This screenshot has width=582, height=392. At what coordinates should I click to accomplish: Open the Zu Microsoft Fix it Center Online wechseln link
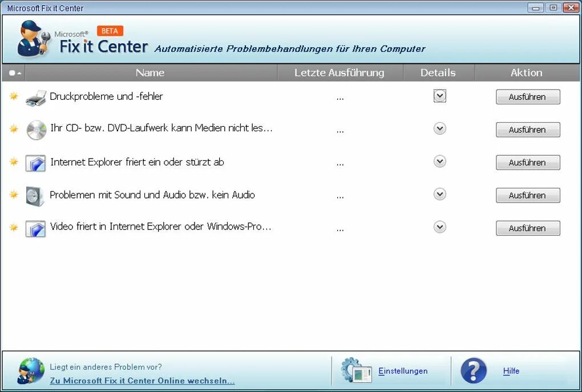(x=142, y=381)
